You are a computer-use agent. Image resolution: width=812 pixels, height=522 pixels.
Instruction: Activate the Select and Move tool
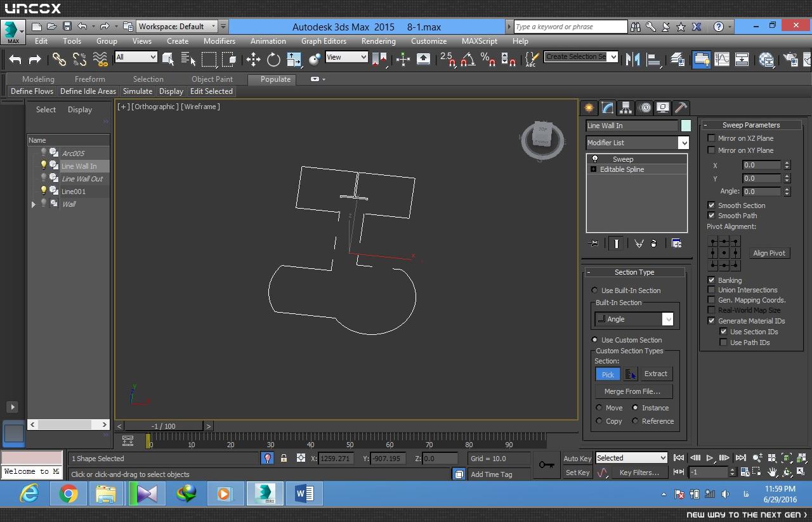pos(253,59)
